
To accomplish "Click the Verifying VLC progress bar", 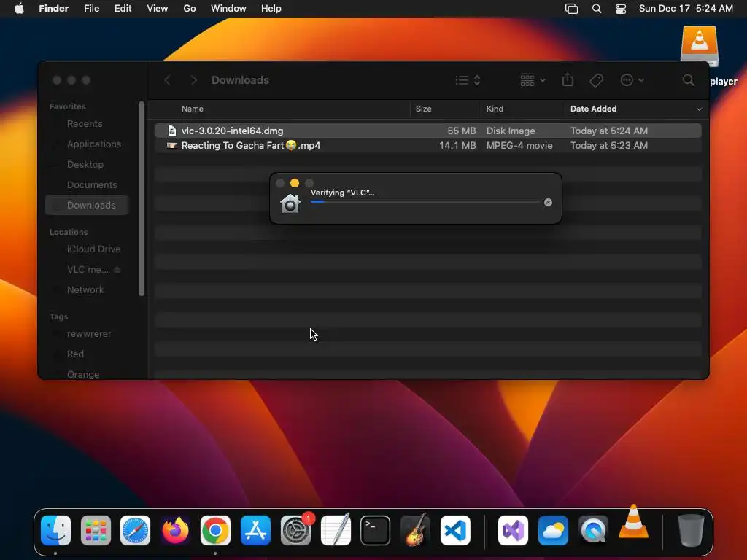I will point(425,202).
